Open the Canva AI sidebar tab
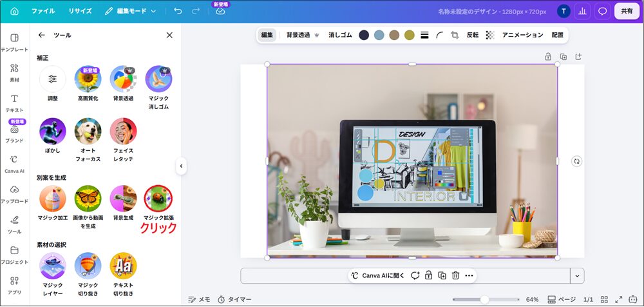 click(14, 164)
